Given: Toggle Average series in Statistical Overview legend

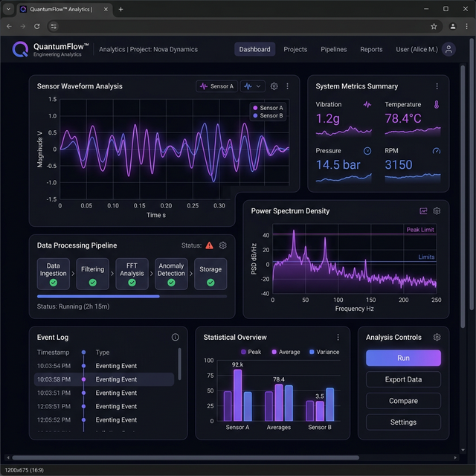Looking at the screenshot, I should 286,352.
